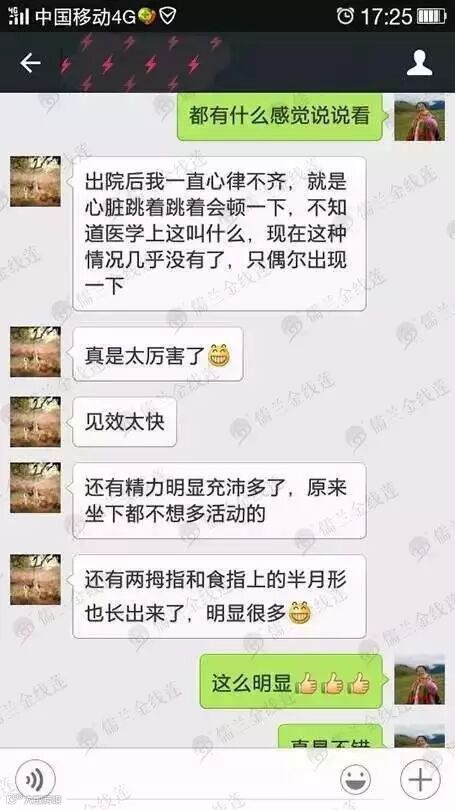
Task: Tap the 还有精力明显充沛多了 message bubble
Action: [x=219, y=501]
